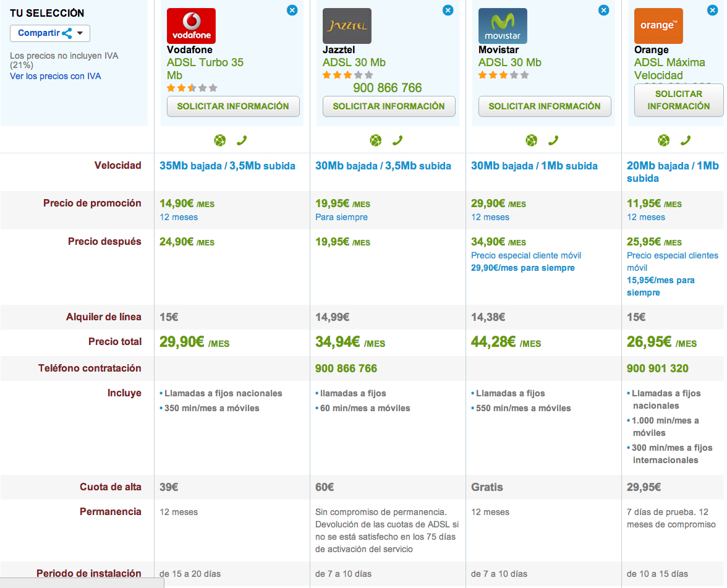The width and height of the screenshot is (727, 588).
Task: Click Movistar star rating
Action: coord(503,75)
